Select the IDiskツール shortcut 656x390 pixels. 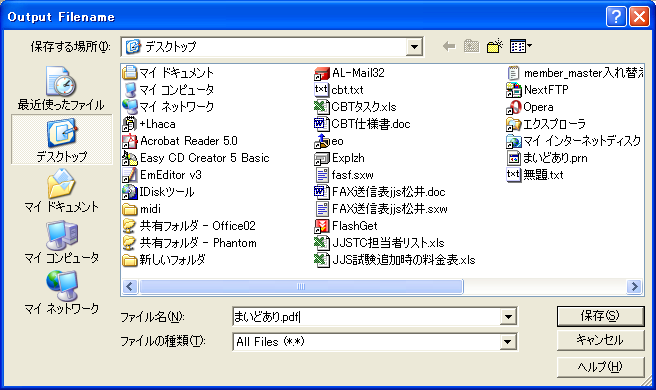coord(159,192)
